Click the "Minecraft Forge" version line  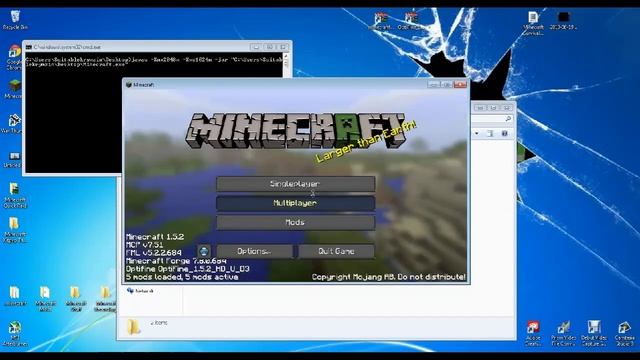click(176, 261)
